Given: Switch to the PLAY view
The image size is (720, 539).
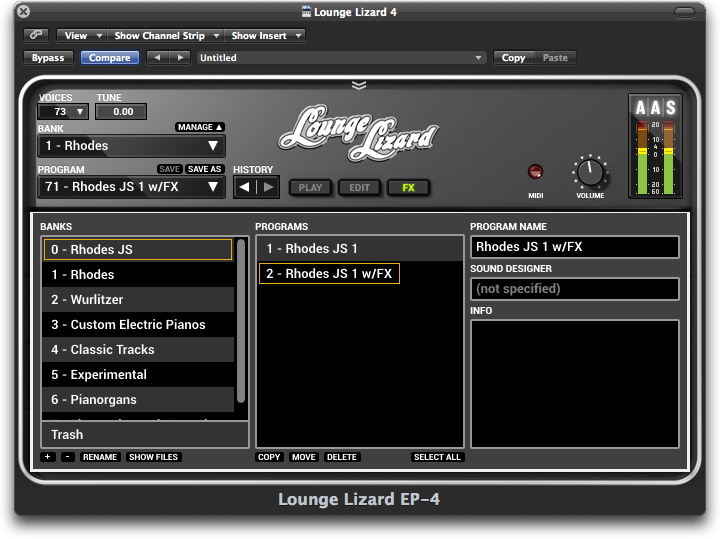Looking at the screenshot, I should 310,187.
